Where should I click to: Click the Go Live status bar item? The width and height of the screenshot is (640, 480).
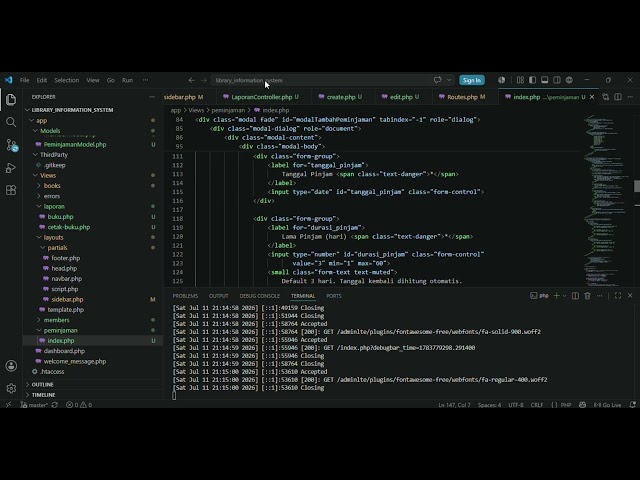[607, 405]
